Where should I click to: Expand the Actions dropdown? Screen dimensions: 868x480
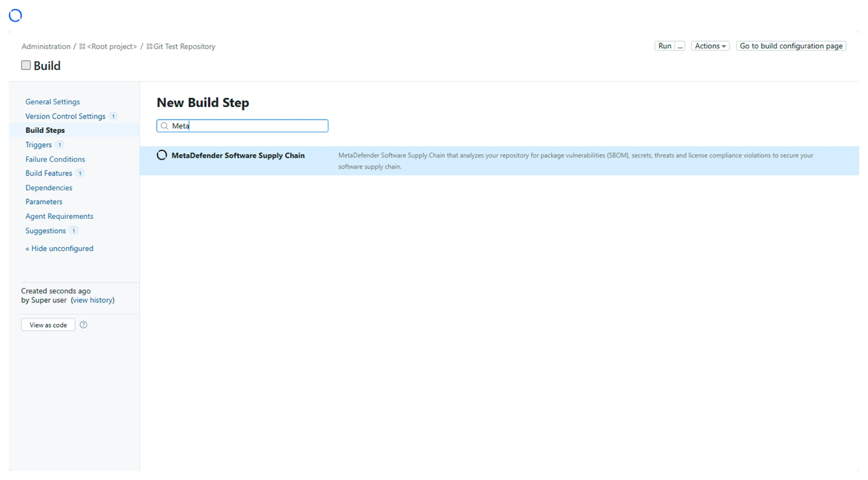pyautogui.click(x=710, y=46)
